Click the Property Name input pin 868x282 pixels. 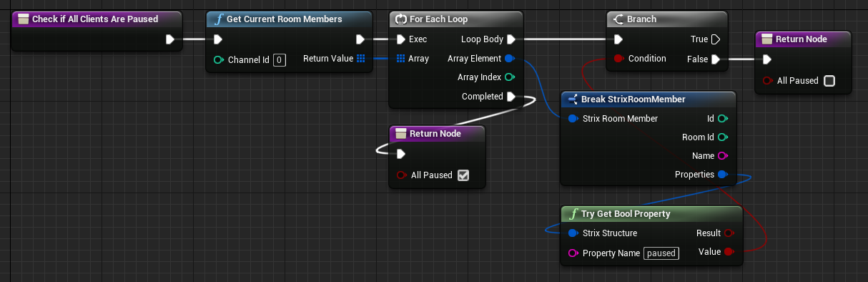573,253
